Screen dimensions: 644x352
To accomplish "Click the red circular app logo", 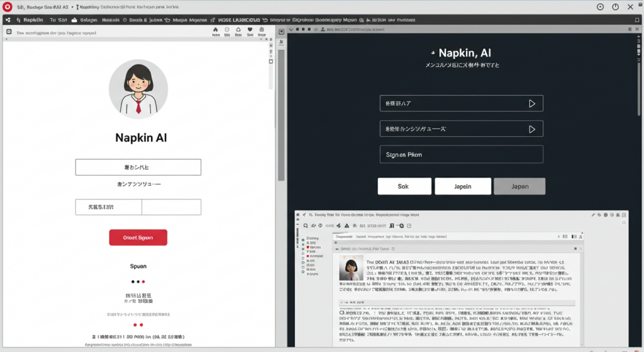I will tap(8, 6).
